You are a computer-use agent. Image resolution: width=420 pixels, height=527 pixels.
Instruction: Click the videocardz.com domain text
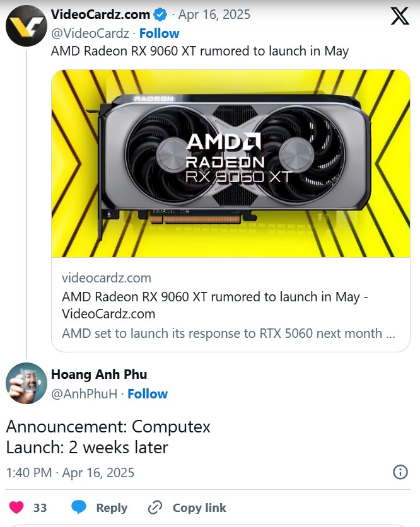[106, 278]
